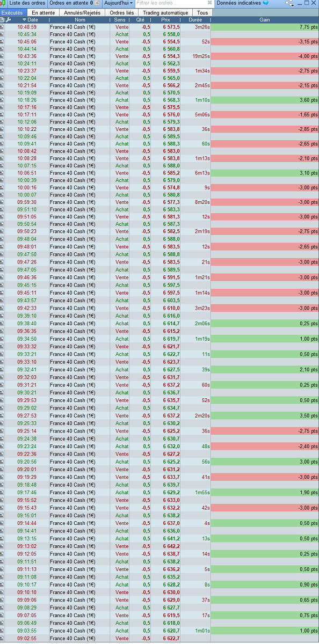Close the 'Ordres en attente 0' tab
This screenshot has width=319, height=644.
pos(97,3)
